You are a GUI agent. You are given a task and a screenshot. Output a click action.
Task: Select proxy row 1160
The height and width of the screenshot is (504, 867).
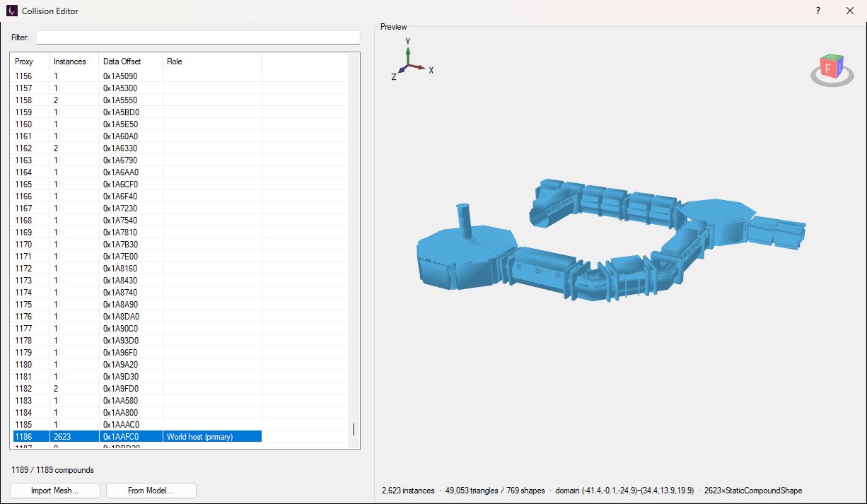point(137,124)
